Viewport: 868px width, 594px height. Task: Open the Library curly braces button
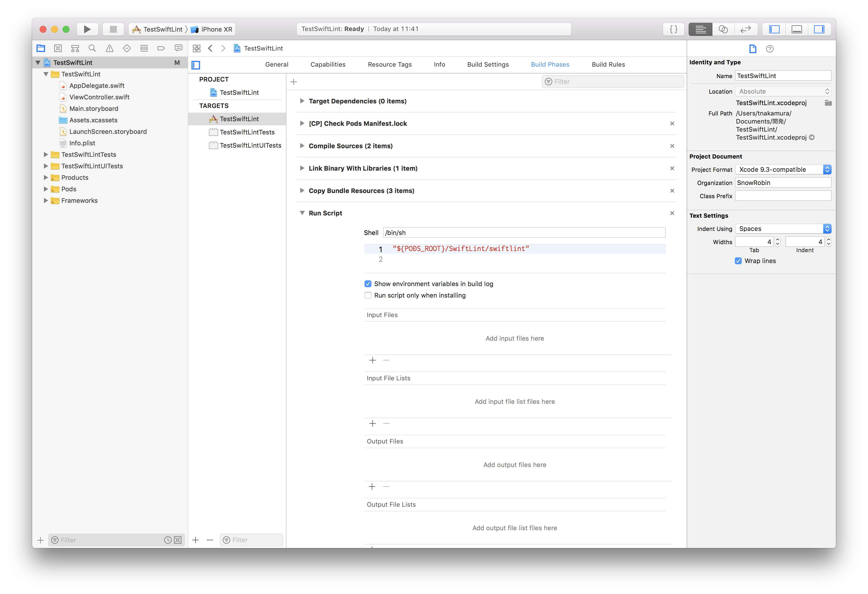tap(673, 29)
